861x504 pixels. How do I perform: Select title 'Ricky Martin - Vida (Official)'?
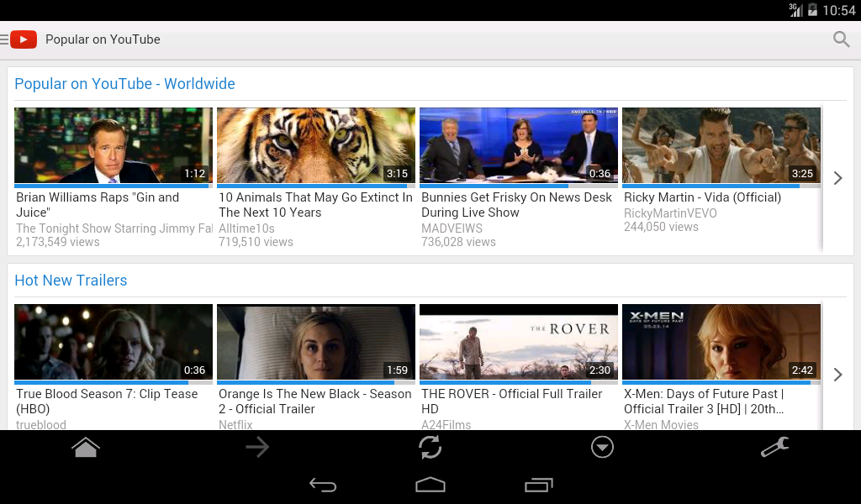[702, 197]
